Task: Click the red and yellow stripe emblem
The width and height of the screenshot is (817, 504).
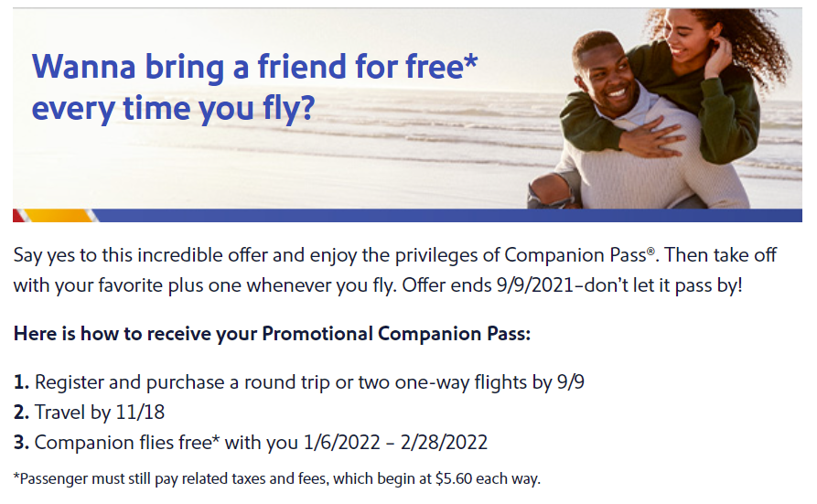Action: [55, 215]
